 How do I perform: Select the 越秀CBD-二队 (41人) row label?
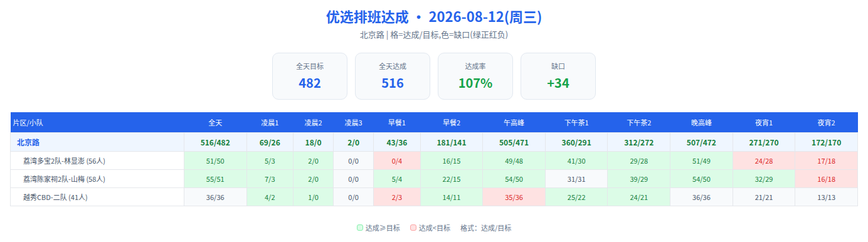click(x=97, y=197)
